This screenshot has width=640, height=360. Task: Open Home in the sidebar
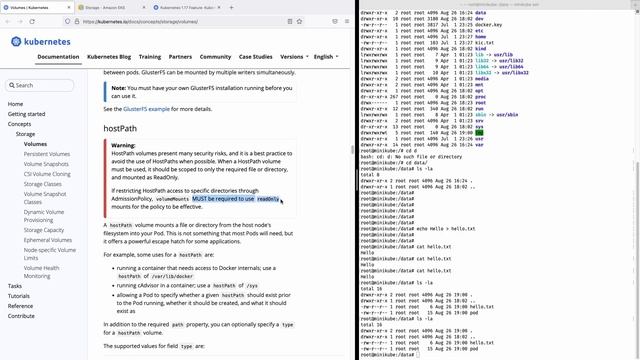[x=15, y=104]
